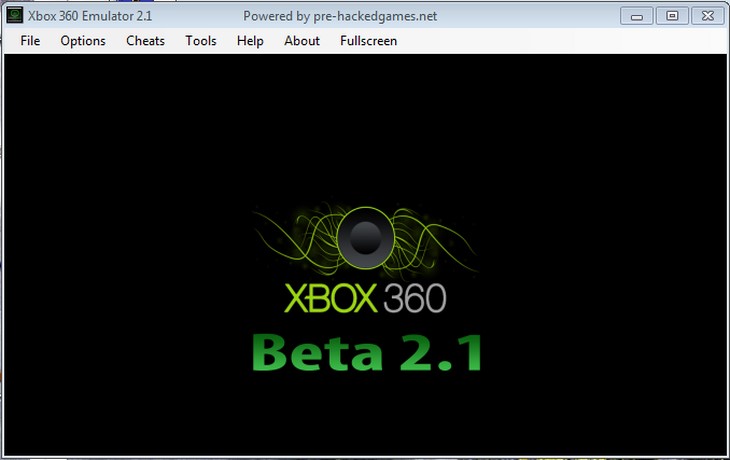Click 'Powered by pre-hackedgames.net' title text
The width and height of the screenshot is (730, 460).
pos(340,16)
